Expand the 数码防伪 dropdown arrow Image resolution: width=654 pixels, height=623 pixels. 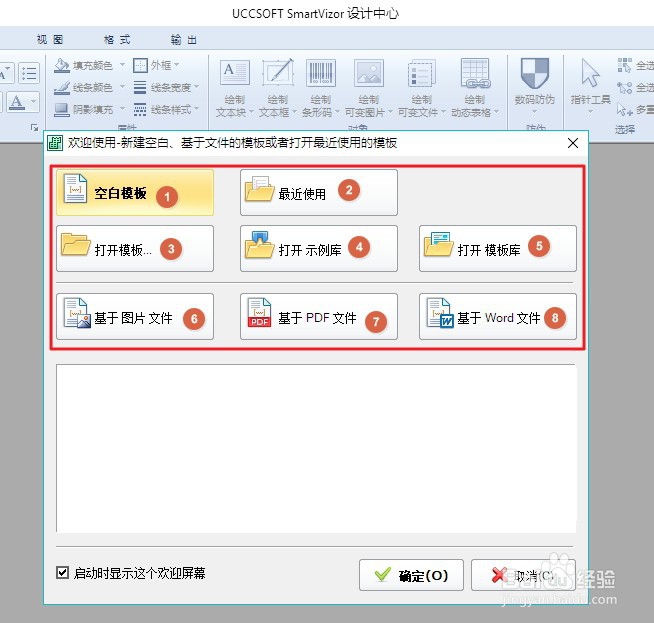(534, 112)
